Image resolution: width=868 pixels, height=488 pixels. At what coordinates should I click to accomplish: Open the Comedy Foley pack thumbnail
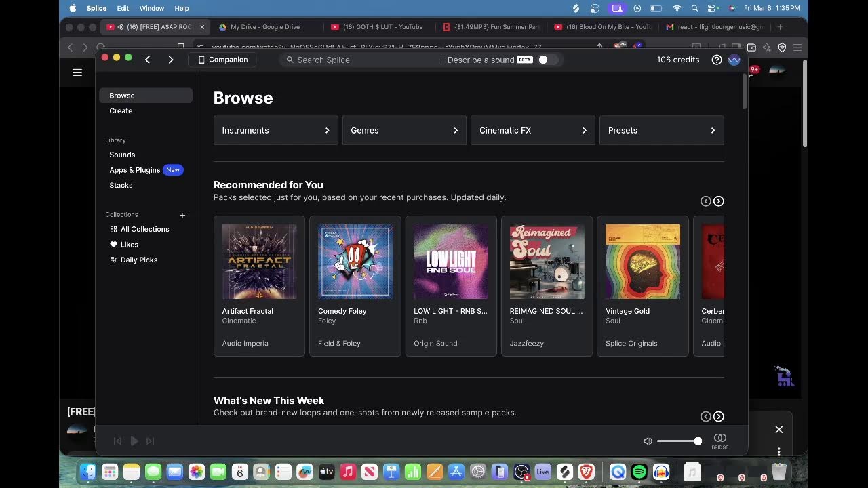pos(355,262)
